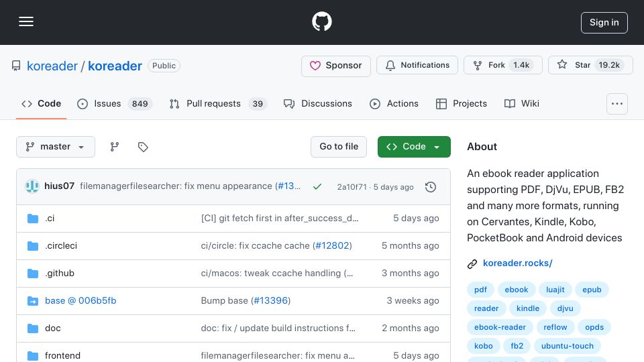Open '[CI] git fetch first' commit message
644x362 pixels.
(280, 219)
